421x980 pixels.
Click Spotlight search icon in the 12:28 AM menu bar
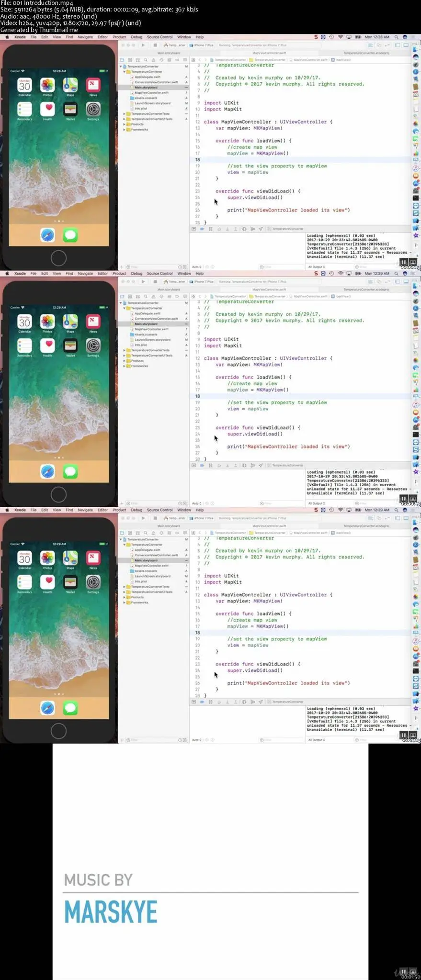(x=396, y=37)
